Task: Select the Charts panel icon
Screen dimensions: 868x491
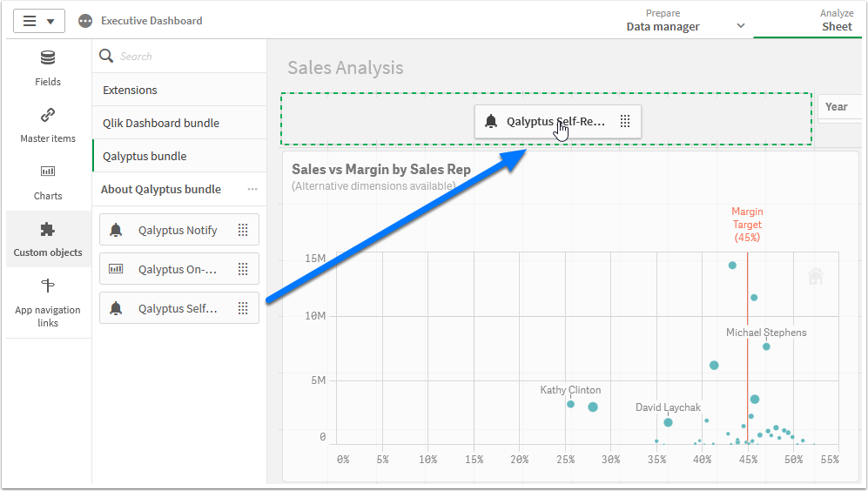Action: click(x=48, y=172)
